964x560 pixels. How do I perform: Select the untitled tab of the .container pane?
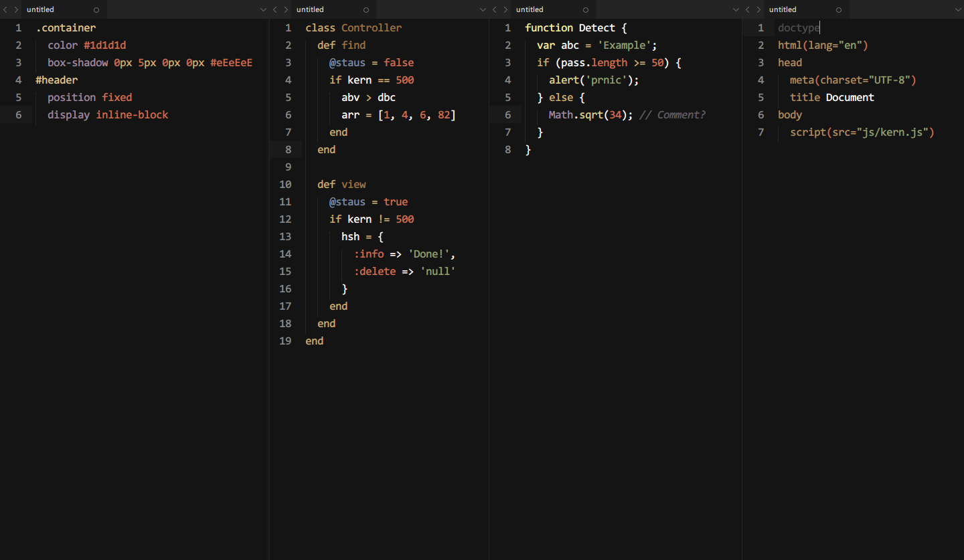tap(63, 9)
